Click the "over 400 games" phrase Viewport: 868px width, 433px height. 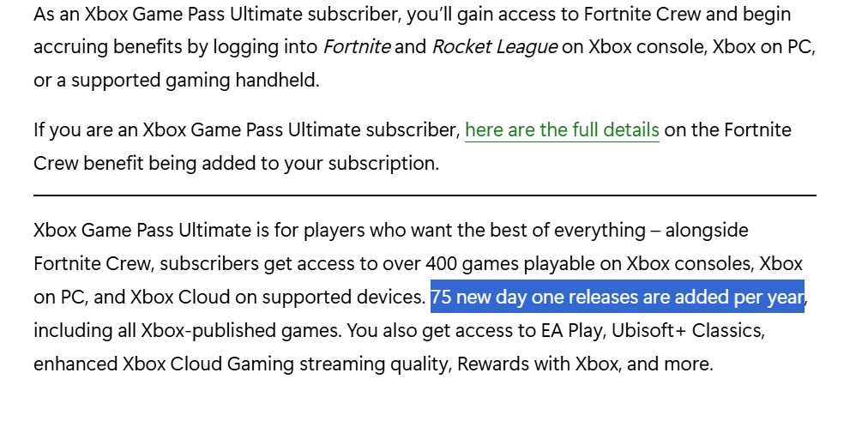471,263
